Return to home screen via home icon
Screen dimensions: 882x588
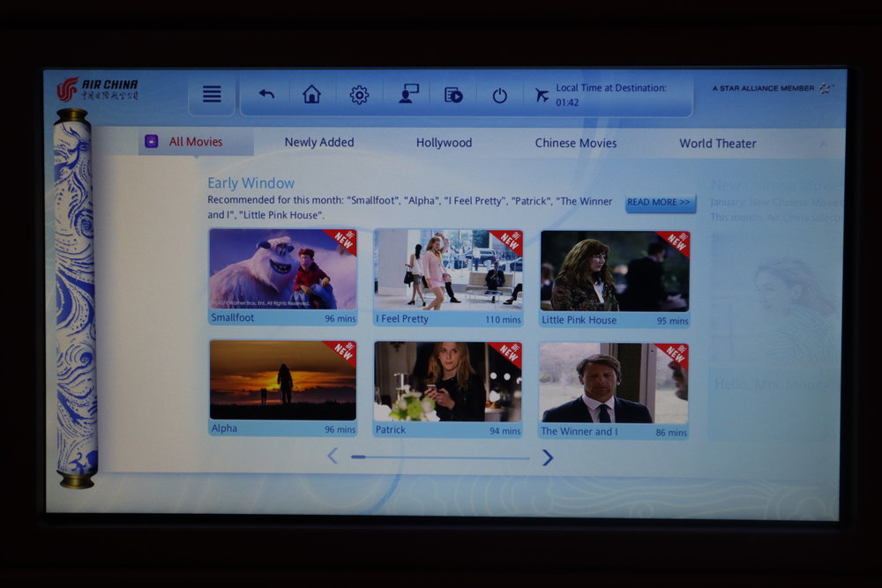tap(312, 94)
